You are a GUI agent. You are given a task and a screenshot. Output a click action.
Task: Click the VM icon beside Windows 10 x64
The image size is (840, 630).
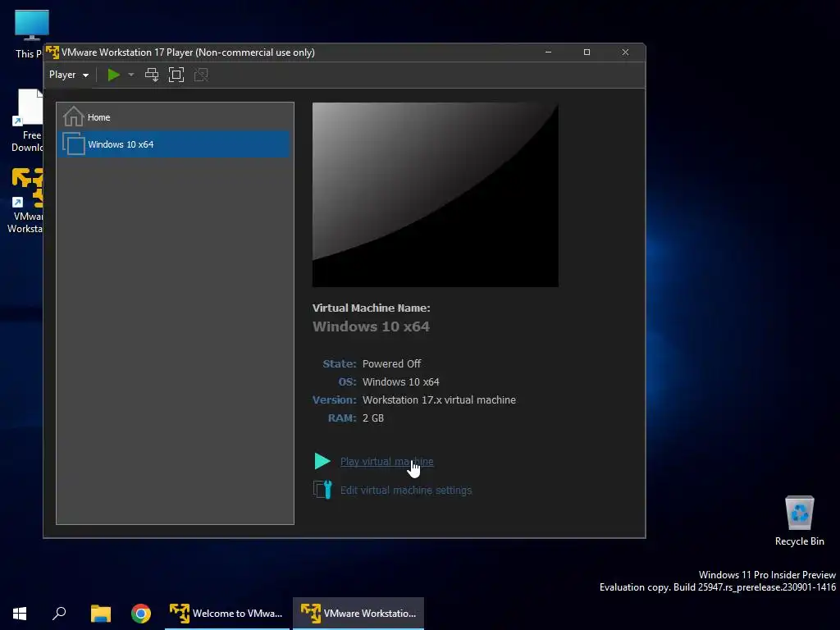73,144
